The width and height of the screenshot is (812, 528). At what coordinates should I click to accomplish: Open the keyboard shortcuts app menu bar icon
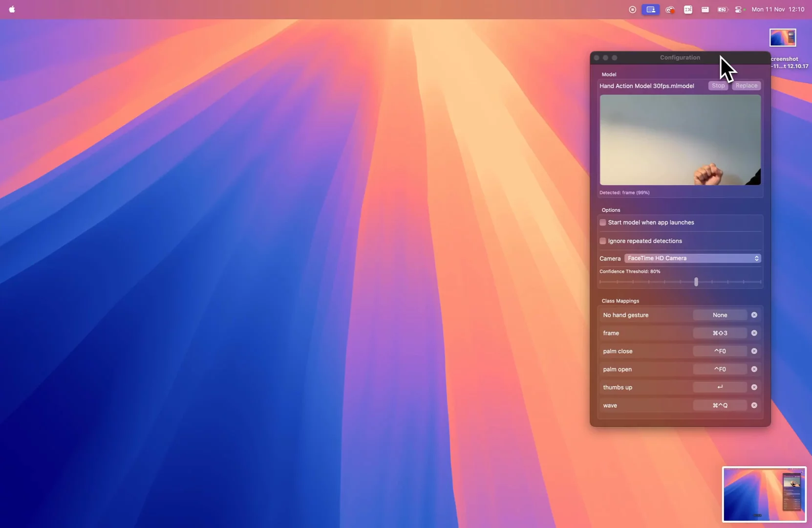[x=687, y=9]
